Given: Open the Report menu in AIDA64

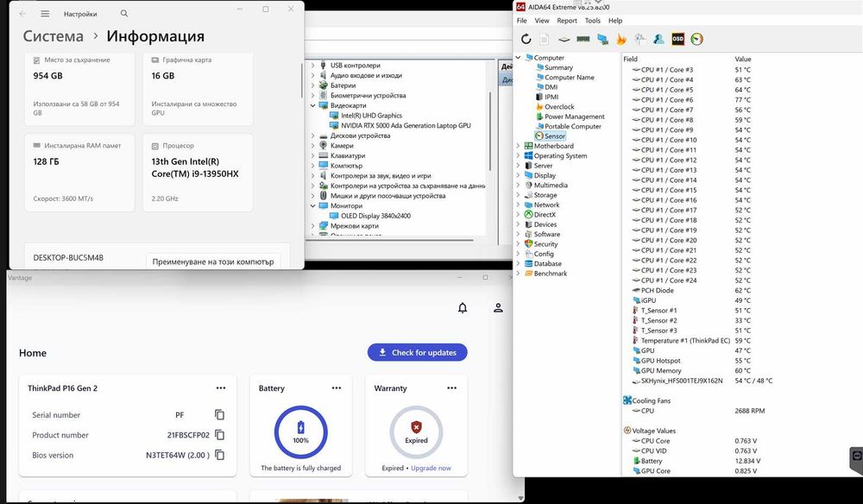Looking at the screenshot, I should point(567,21).
